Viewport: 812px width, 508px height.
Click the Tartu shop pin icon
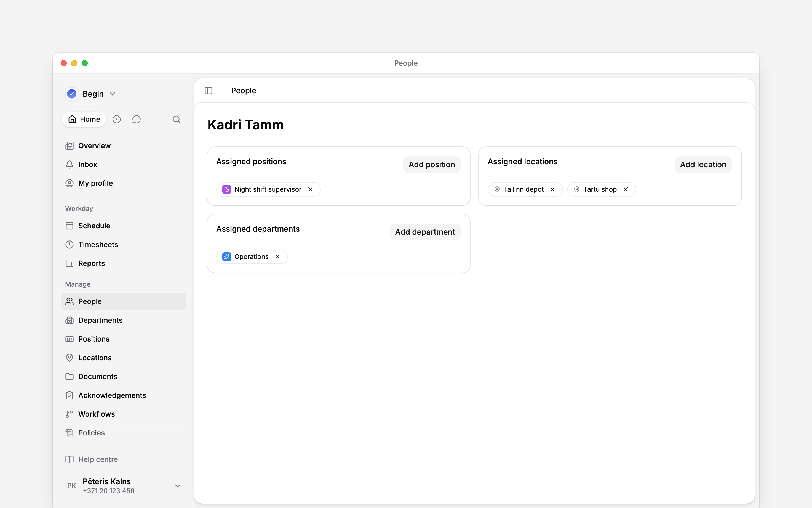click(x=577, y=189)
